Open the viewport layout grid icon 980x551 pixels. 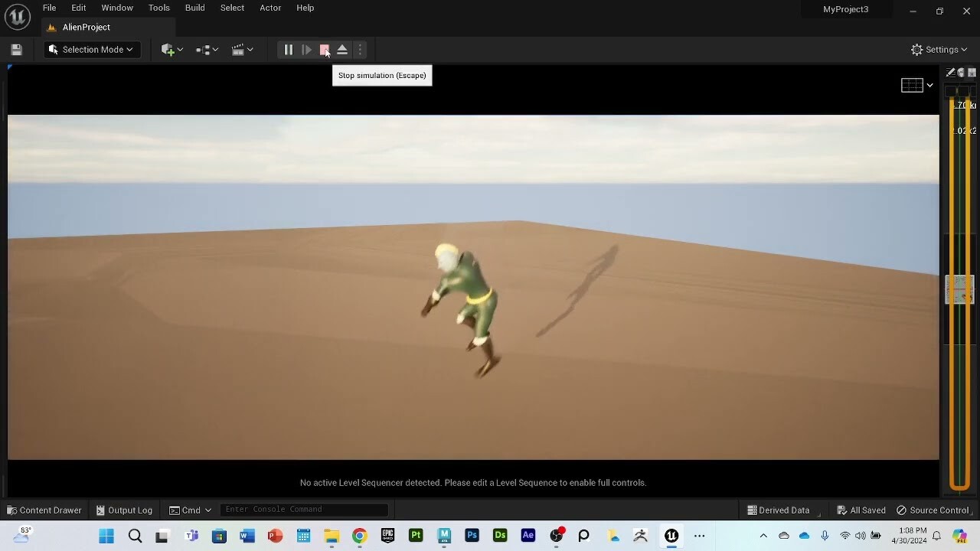pyautogui.click(x=912, y=85)
